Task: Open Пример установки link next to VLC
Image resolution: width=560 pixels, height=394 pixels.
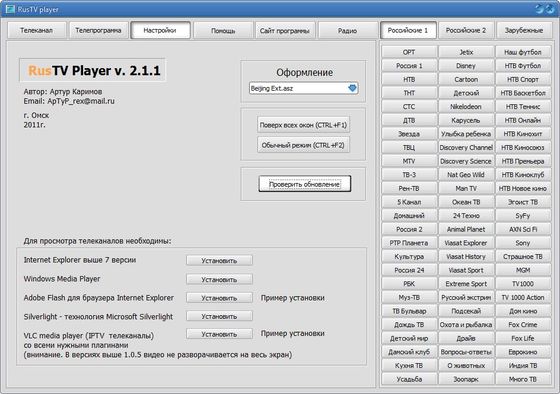Action: coord(292,333)
